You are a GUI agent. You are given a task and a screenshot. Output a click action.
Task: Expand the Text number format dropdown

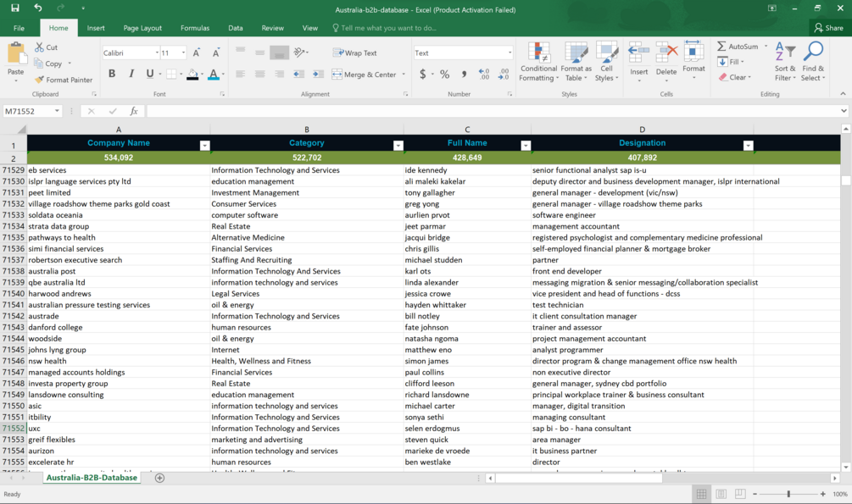510,53
